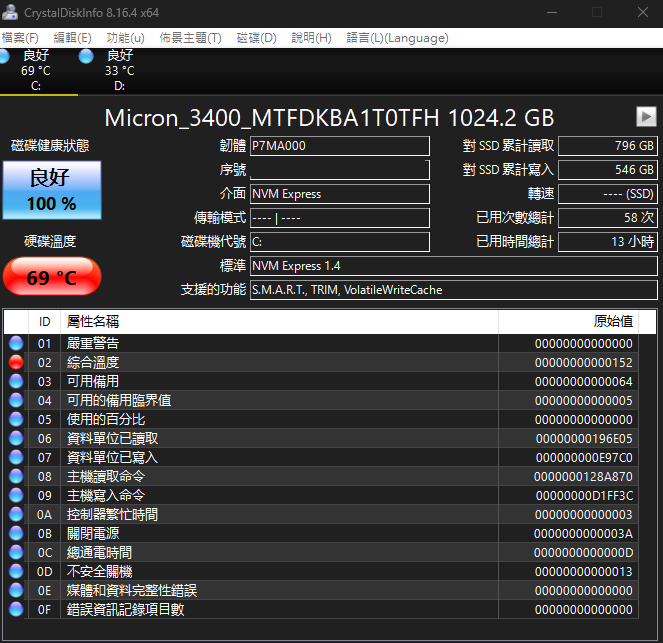Select the 資料單位已寫入 attribute row

321,457
